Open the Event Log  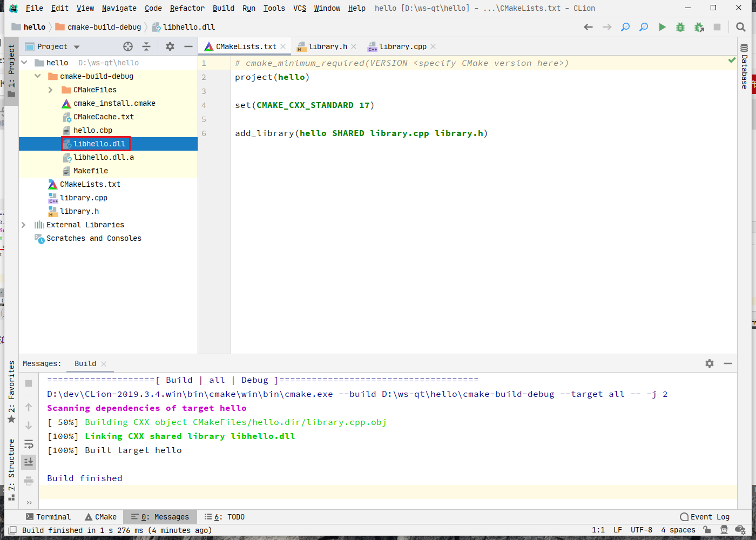point(705,517)
